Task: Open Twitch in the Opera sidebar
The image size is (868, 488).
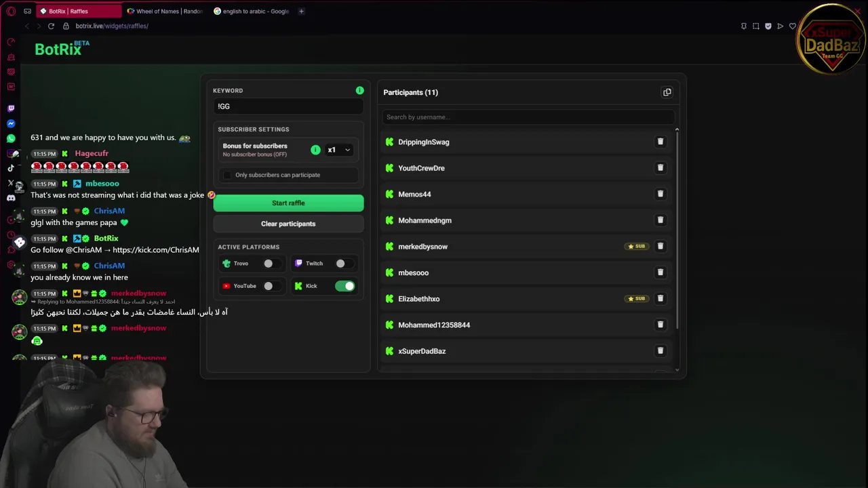Action: click(x=11, y=108)
